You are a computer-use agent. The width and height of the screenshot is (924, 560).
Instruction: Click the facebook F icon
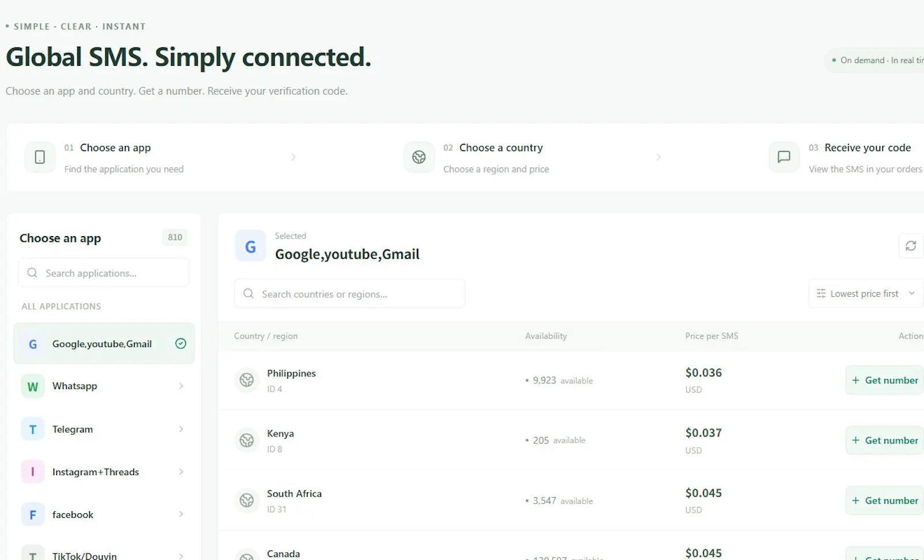(33, 514)
